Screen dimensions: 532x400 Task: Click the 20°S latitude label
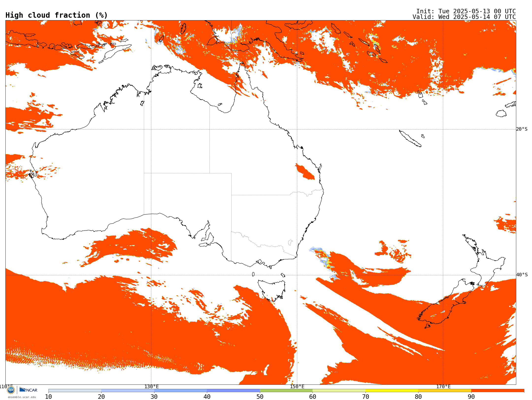click(x=522, y=129)
